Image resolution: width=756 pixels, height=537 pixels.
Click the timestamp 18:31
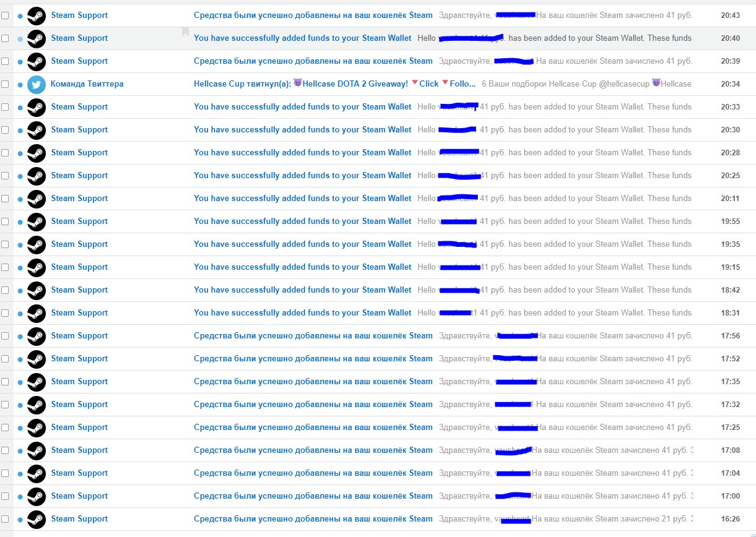(x=731, y=313)
